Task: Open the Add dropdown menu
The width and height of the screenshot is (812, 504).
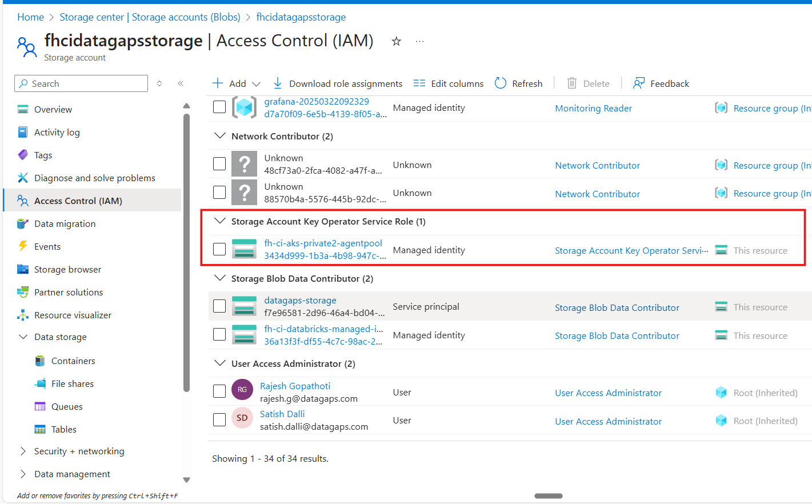Action: coord(237,83)
